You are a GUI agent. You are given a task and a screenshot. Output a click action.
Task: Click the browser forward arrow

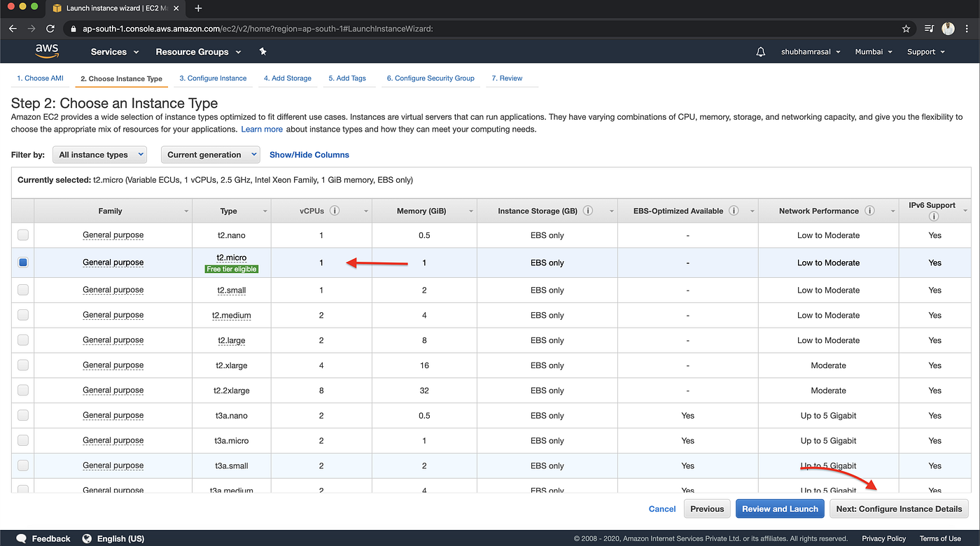tap(31, 29)
